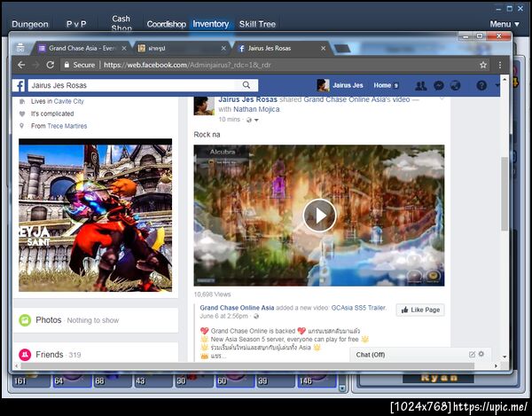
Task: Switch to the Thai-titled middle tab
Action: click(182, 49)
